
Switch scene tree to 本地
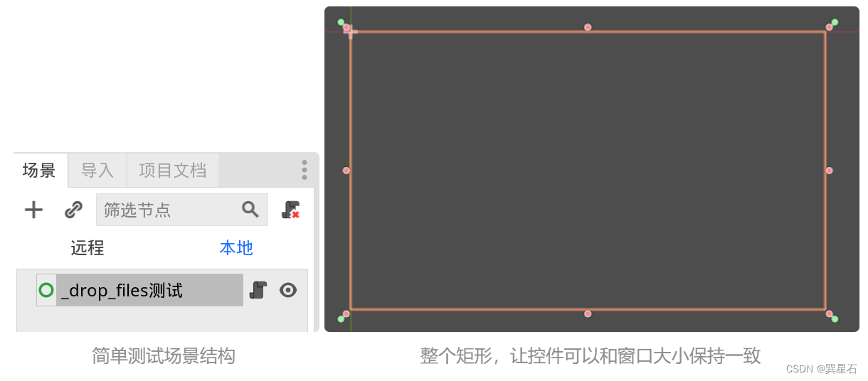click(236, 248)
